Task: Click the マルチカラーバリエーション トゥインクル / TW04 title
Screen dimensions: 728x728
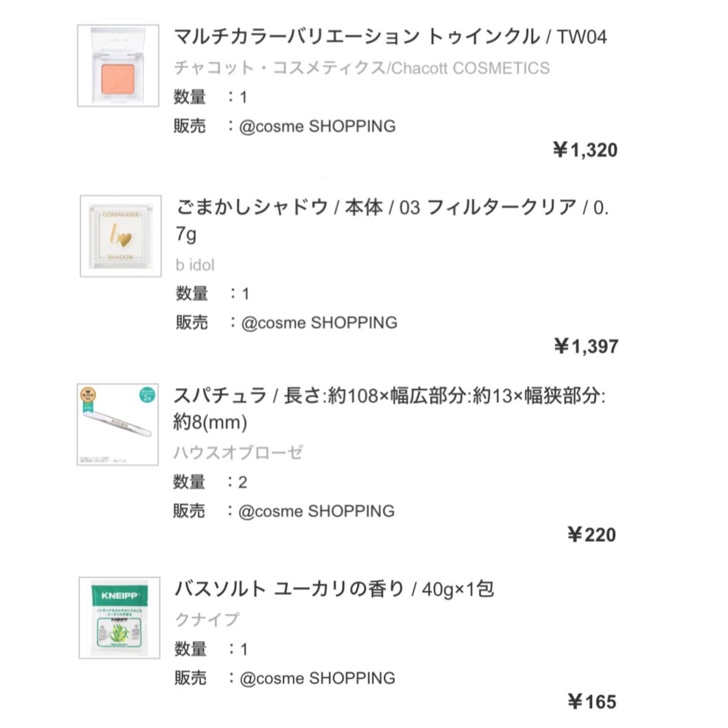Action: tap(391, 37)
